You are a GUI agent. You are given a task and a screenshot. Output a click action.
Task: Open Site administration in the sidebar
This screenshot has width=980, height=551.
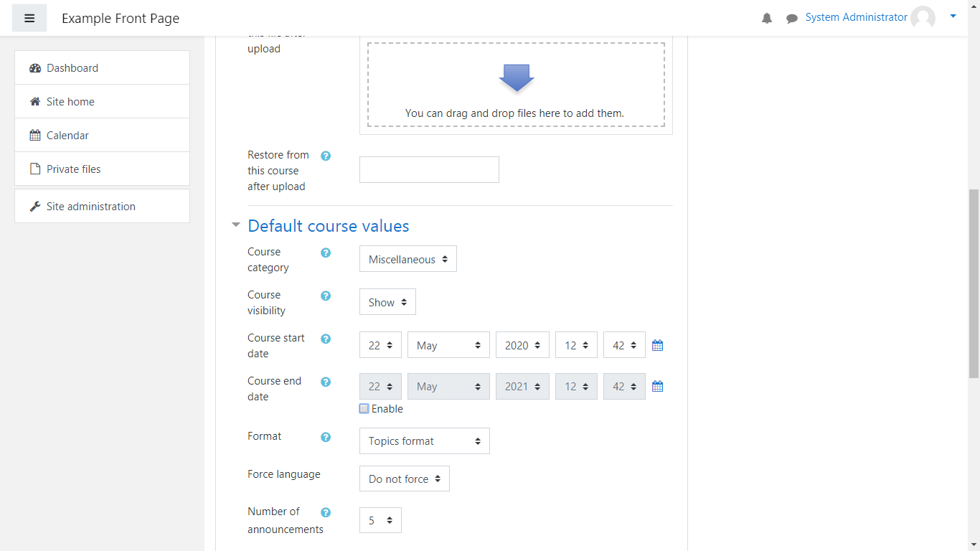pyautogui.click(x=90, y=207)
